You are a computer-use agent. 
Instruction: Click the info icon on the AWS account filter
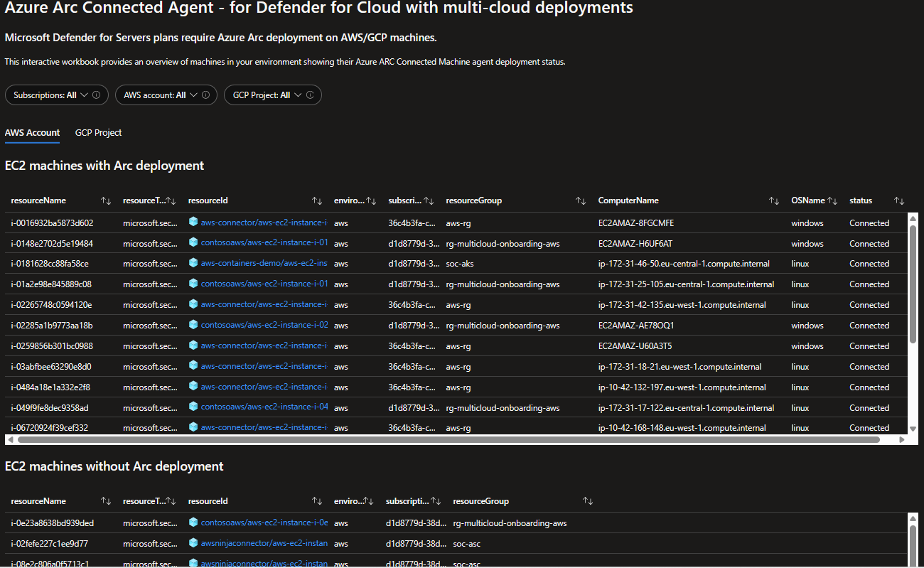point(205,95)
